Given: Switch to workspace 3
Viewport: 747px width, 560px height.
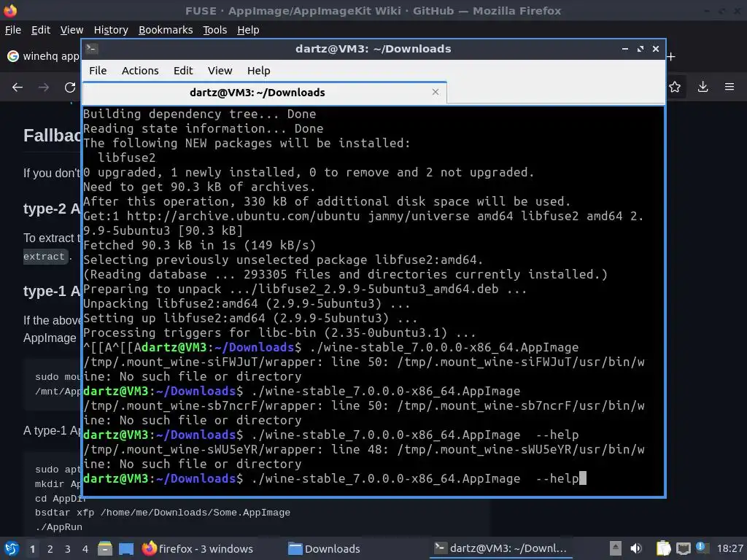Looking at the screenshot, I should pyautogui.click(x=68, y=549).
